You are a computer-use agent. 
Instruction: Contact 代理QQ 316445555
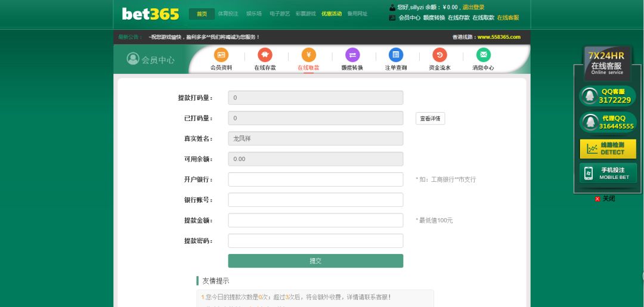click(608, 122)
